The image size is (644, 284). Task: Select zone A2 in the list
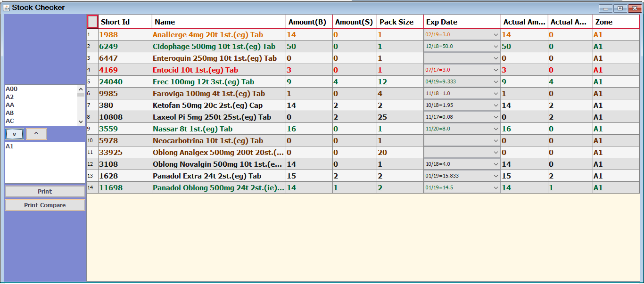coord(41,97)
